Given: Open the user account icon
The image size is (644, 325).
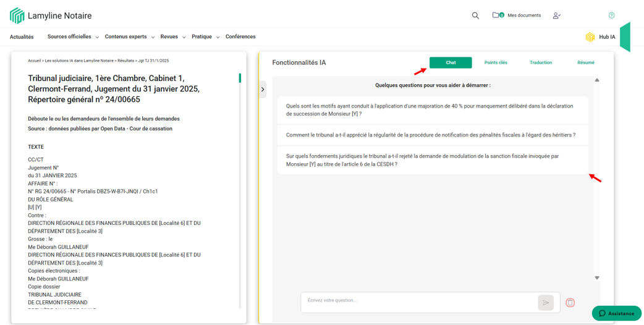Looking at the screenshot, I should pyautogui.click(x=556, y=15).
